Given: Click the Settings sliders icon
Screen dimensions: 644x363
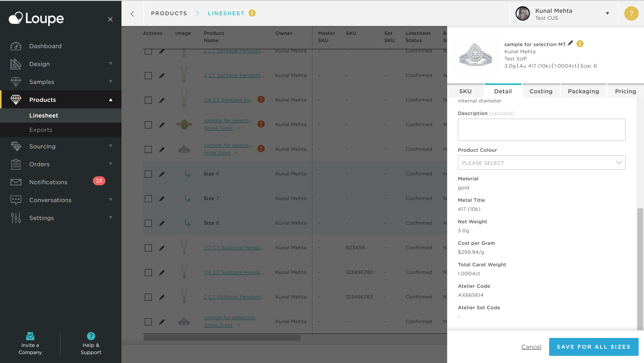Looking at the screenshot, I should (x=16, y=218).
